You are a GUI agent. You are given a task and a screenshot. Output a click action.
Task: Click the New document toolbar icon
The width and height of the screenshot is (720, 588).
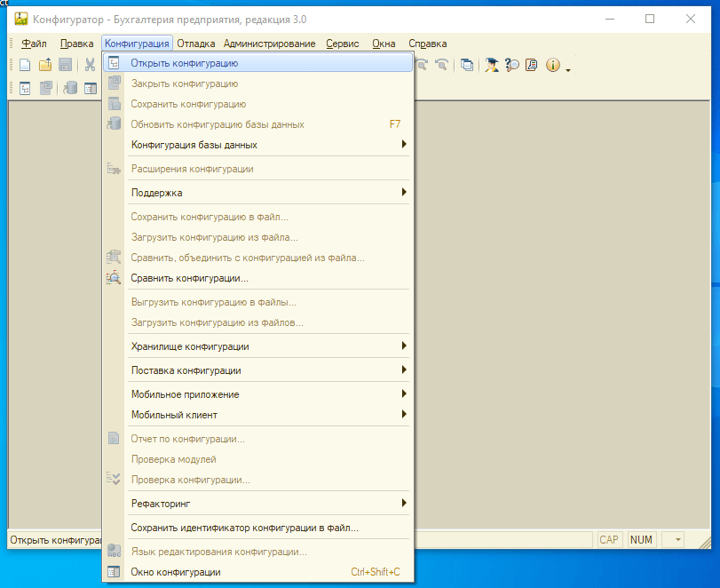pos(25,65)
